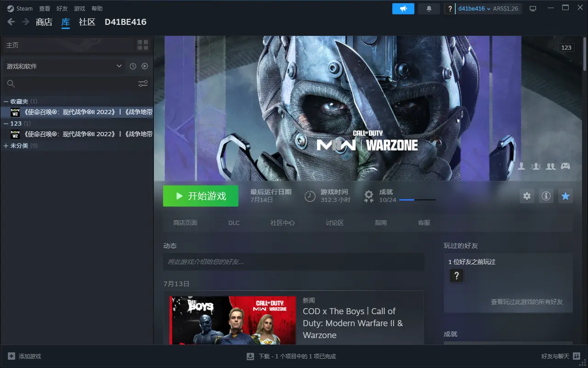Open the 社区中心 link

click(283, 223)
